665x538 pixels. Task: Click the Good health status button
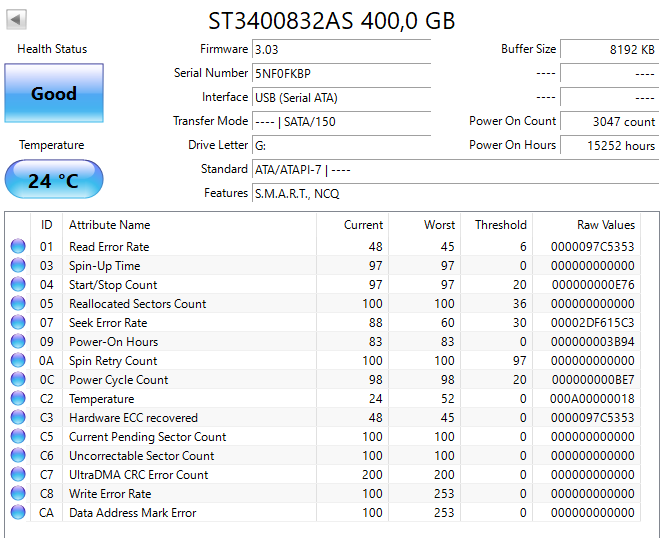(x=53, y=94)
